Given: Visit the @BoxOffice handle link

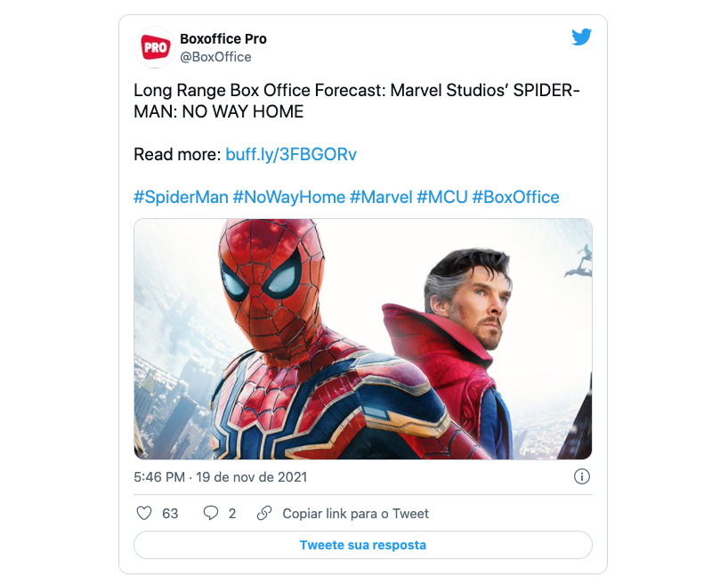Looking at the screenshot, I should (216, 57).
